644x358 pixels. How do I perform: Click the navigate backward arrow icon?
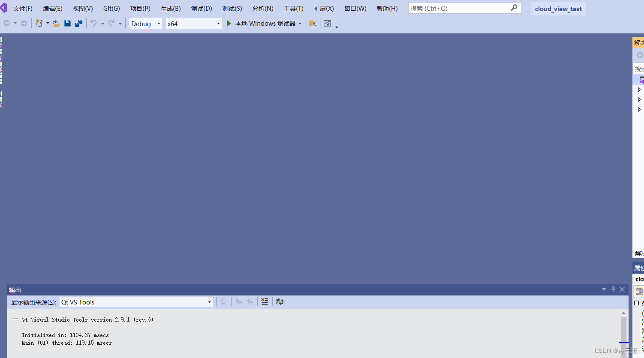pos(7,23)
